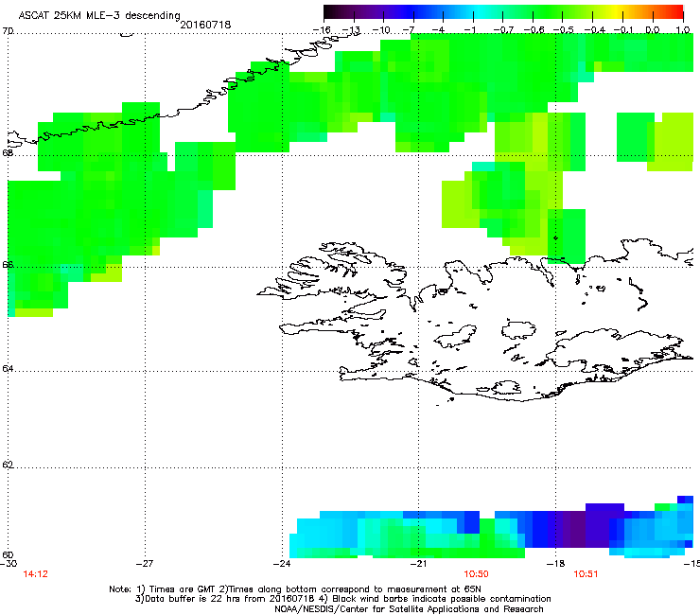Click the color bar label -4

[x=438, y=30]
